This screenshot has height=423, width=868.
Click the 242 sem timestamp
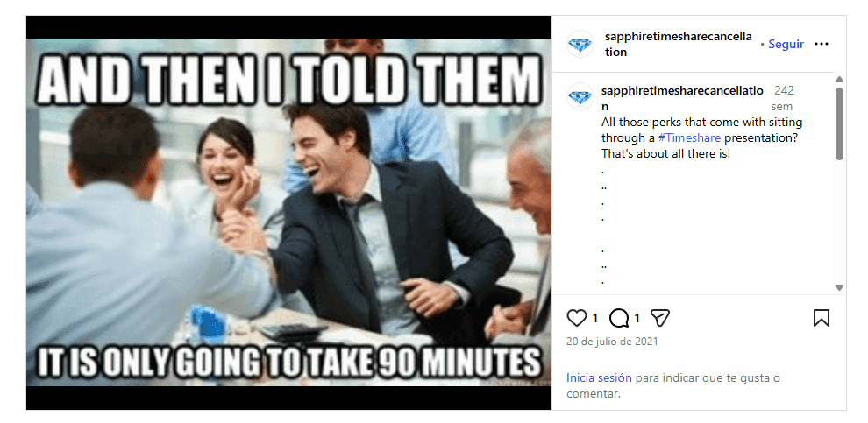click(783, 98)
